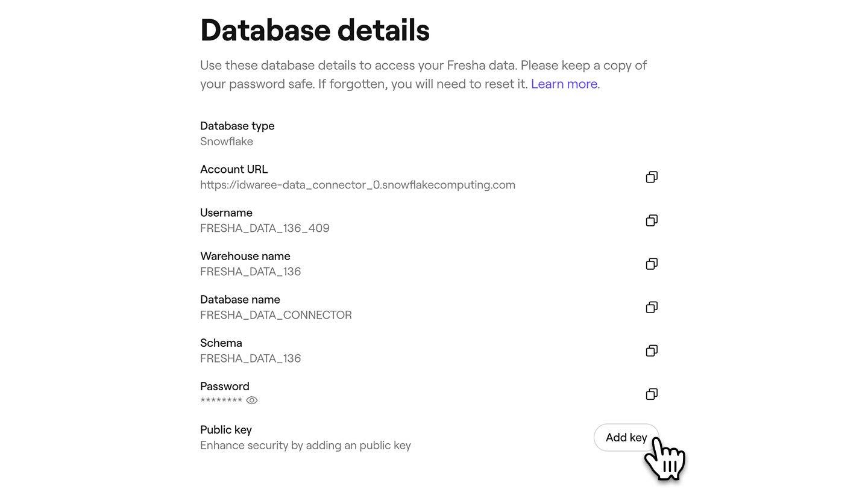Click the snowflakecomputing.com account URL text
This screenshot has height=489, width=868.
(x=357, y=185)
